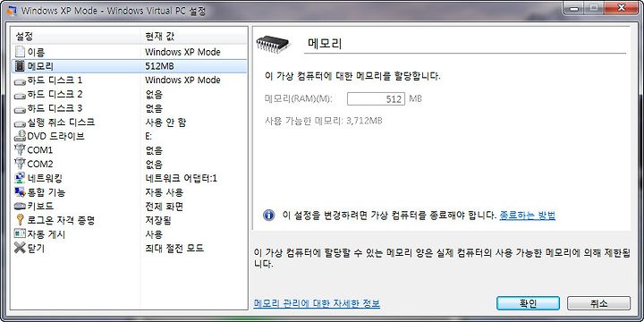The image size is (644, 322).
Task: Click the COM1 port icon
Action: click(20, 150)
